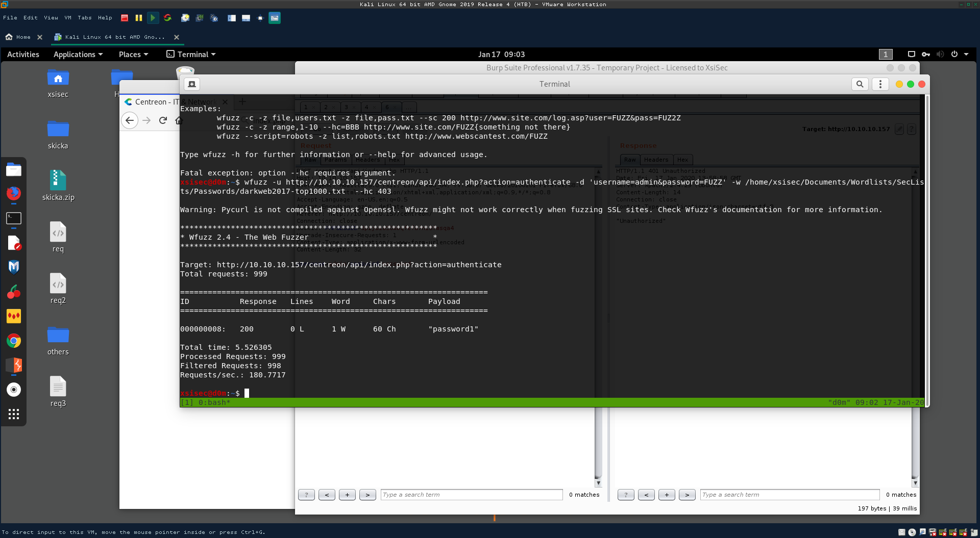Click the new terminal tab button
Screen dimensions: 980x538
[192, 84]
